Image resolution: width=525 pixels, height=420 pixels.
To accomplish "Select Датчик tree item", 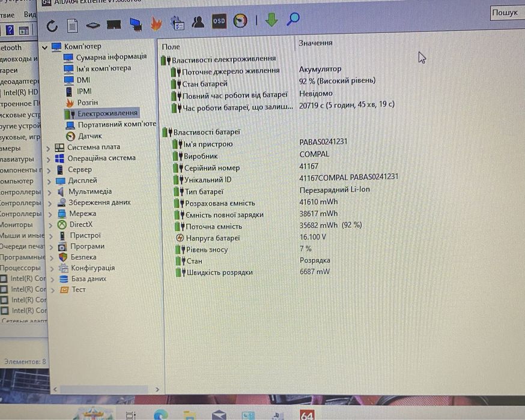I will point(84,136).
